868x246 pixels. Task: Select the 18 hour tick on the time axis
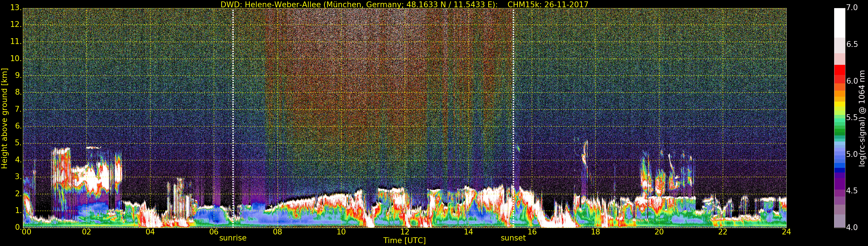point(595,232)
